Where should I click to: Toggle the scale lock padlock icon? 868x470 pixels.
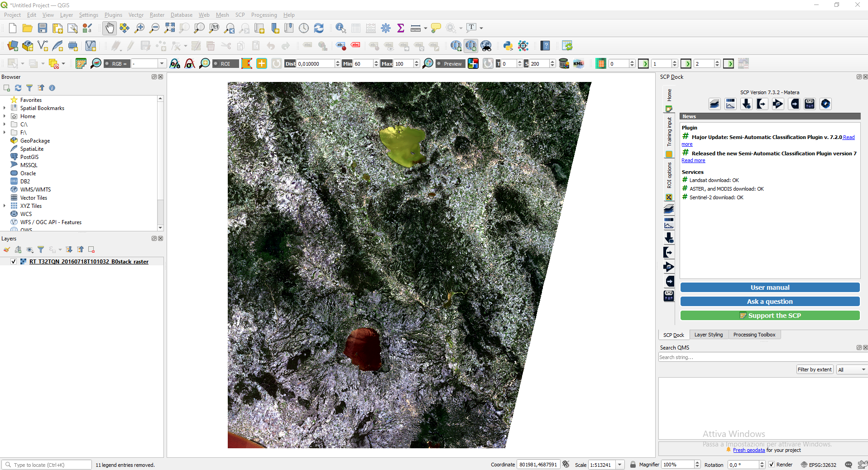click(x=633, y=465)
